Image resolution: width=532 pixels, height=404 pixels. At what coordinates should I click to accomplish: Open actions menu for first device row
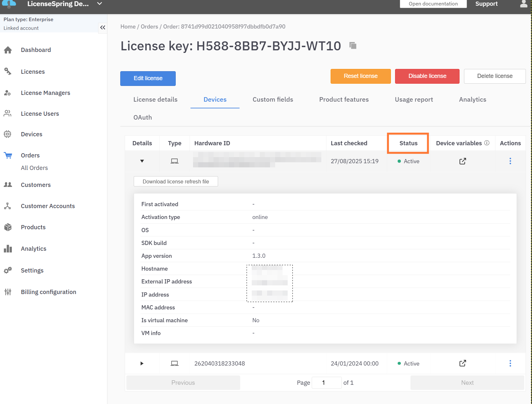(x=510, y=161)
